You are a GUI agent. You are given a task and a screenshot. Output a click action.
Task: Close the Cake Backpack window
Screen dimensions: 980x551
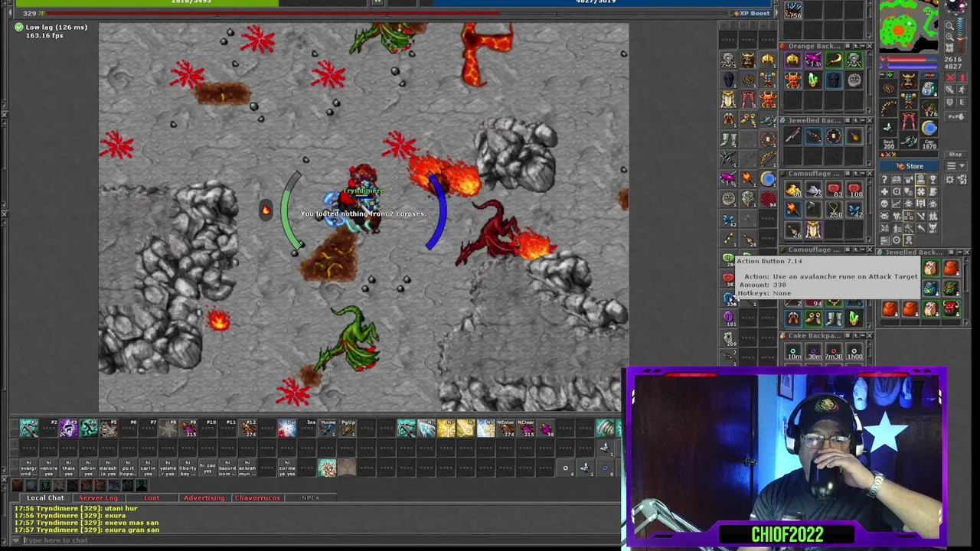[869, 335]
